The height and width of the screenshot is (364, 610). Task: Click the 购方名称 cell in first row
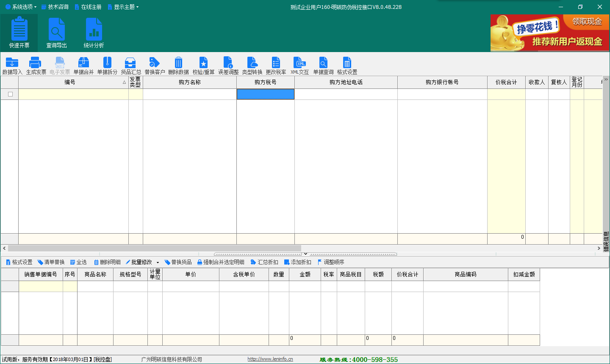[x=189, y=94]
